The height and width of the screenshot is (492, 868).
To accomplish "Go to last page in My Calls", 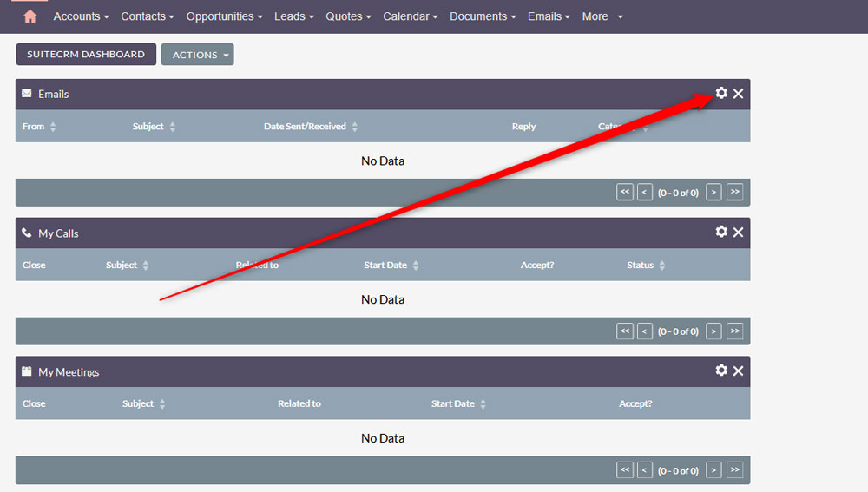I will pyautogui.click(x=734, y=331).
